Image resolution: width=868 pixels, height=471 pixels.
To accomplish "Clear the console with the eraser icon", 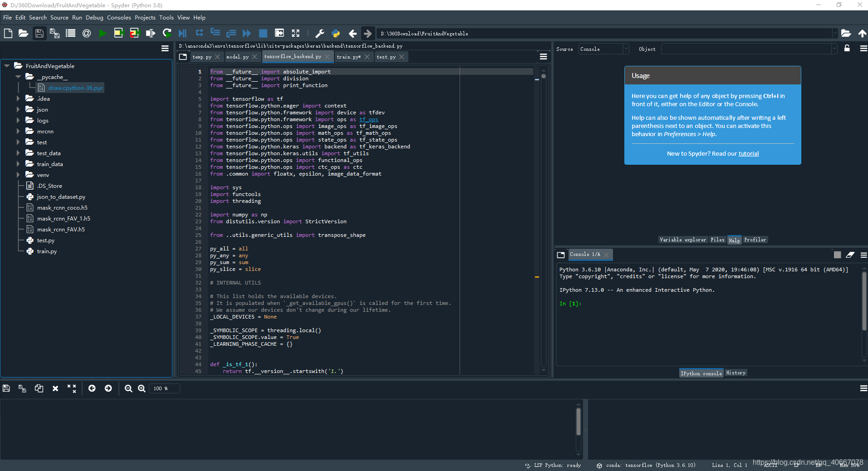I will coord(850,255).
